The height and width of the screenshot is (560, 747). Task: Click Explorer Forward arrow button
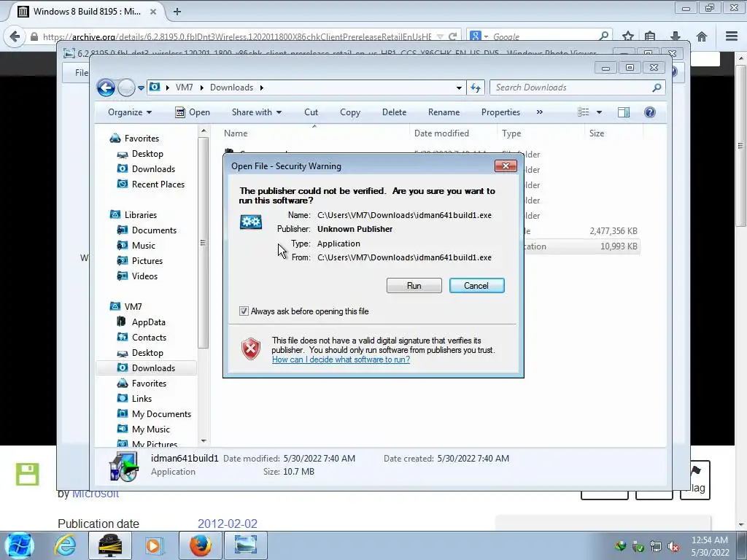[126, 87]
